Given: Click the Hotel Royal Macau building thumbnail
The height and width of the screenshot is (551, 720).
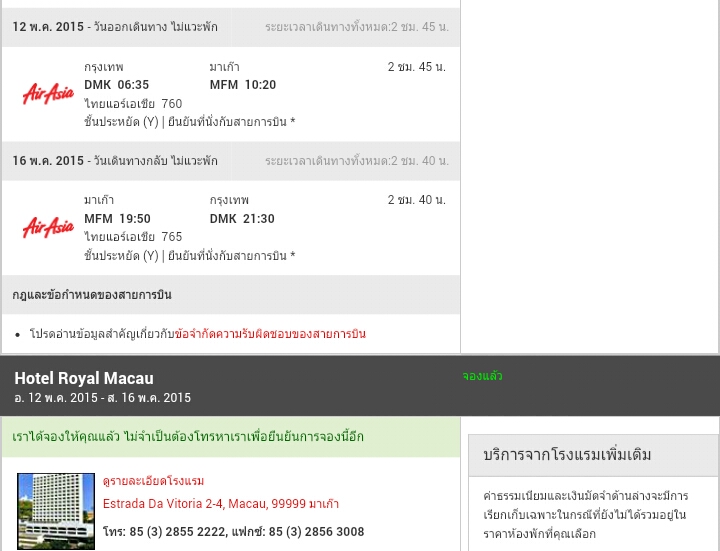Looking at the screenshot, I should 56,511.
